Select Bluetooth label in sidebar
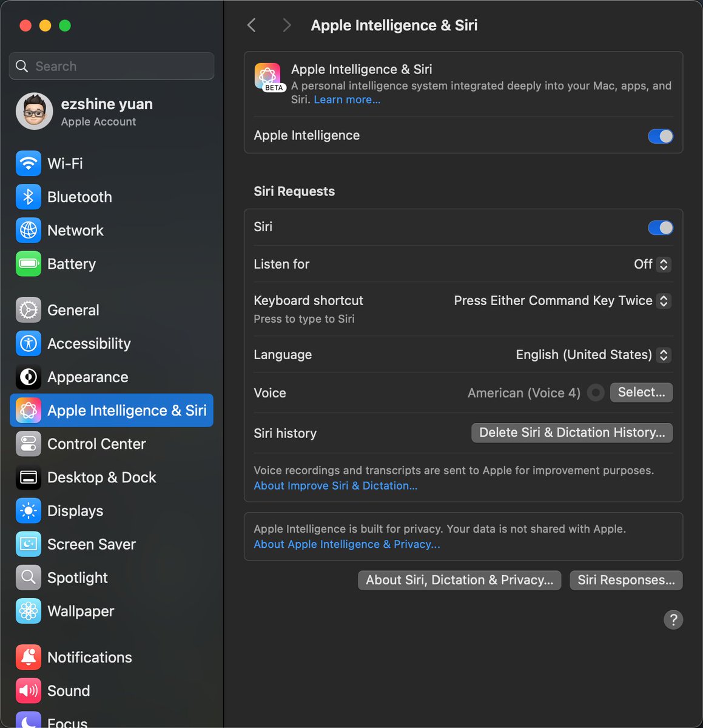This screenshot has height=728, width=703. [x=79, y=197]
